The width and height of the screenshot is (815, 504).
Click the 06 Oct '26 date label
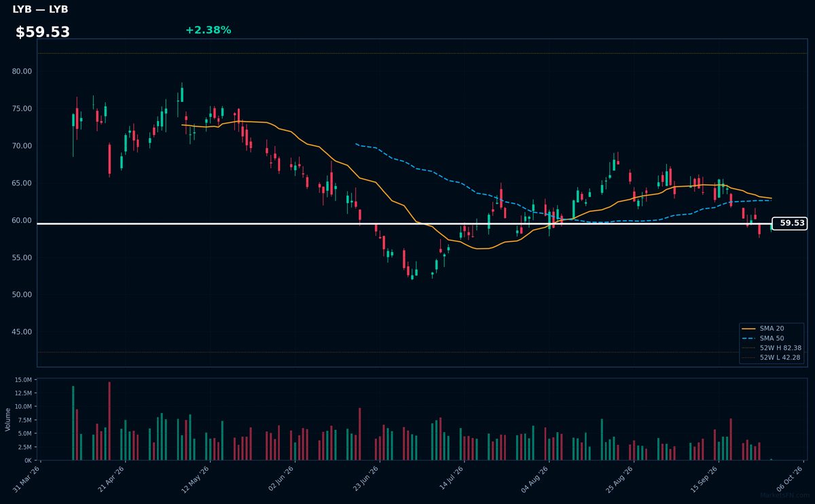point(791,480)
